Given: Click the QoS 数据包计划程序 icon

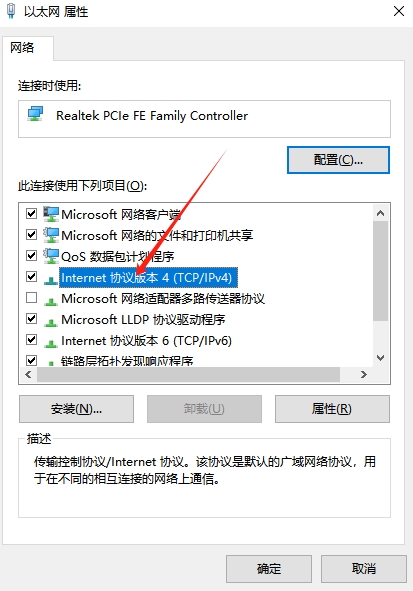Looking at the screenshot, I should pos(51,256).
